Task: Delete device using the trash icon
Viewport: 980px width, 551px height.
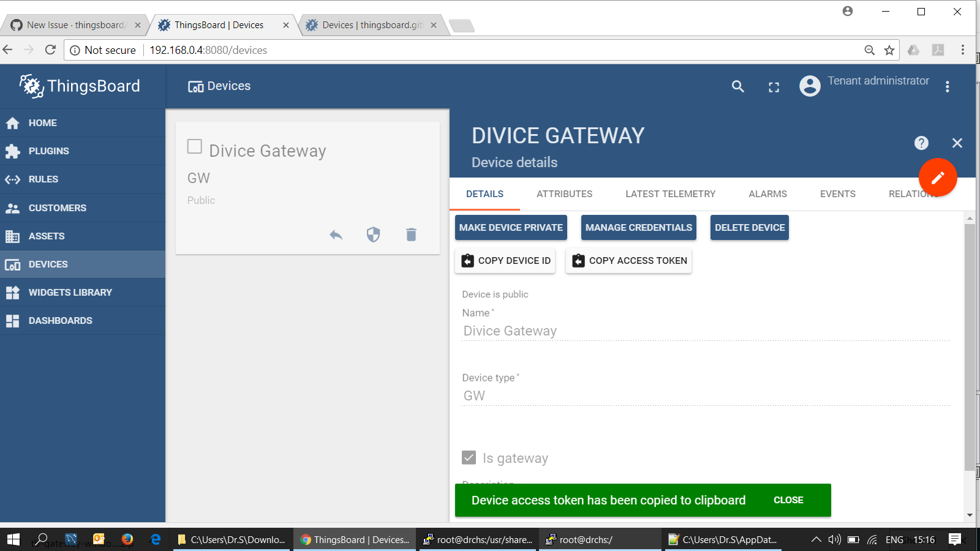Action: (x=411, y=234)
